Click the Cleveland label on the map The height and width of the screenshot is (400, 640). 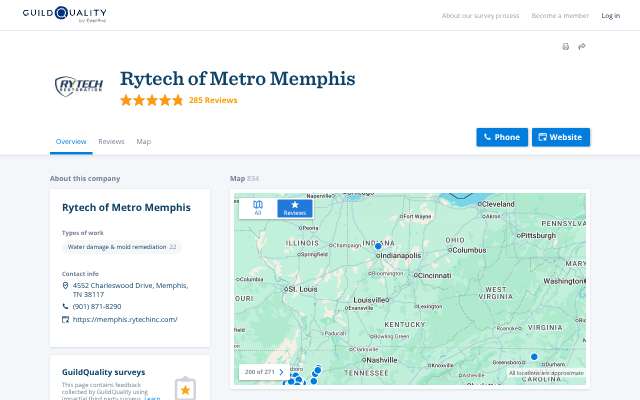[x=496, y=204]
